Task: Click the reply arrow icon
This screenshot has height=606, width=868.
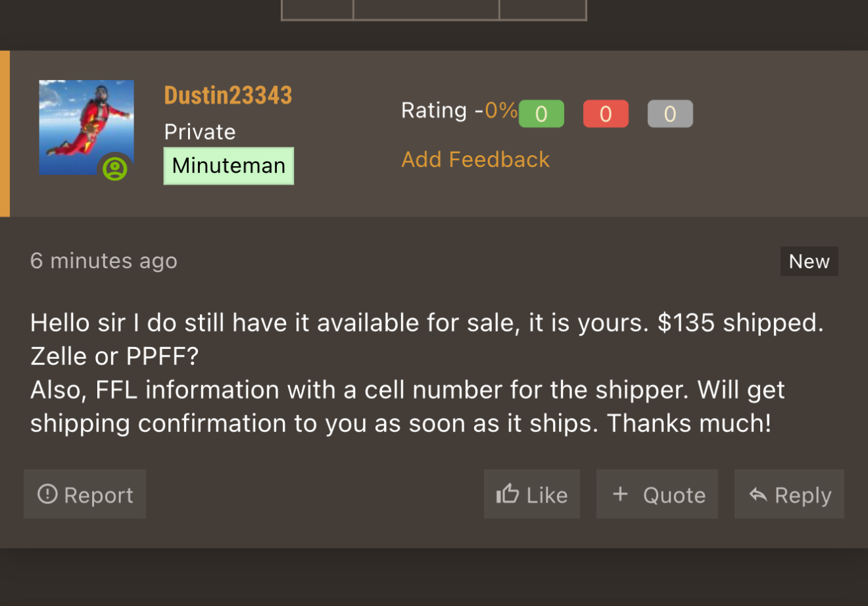Action: click(x=758, y=494)
